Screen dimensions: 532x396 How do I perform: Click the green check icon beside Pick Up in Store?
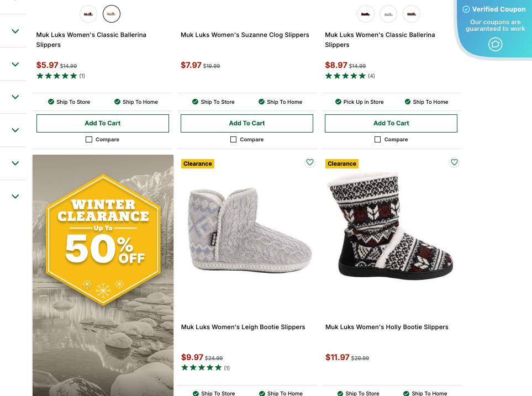[x=338, y=102]
